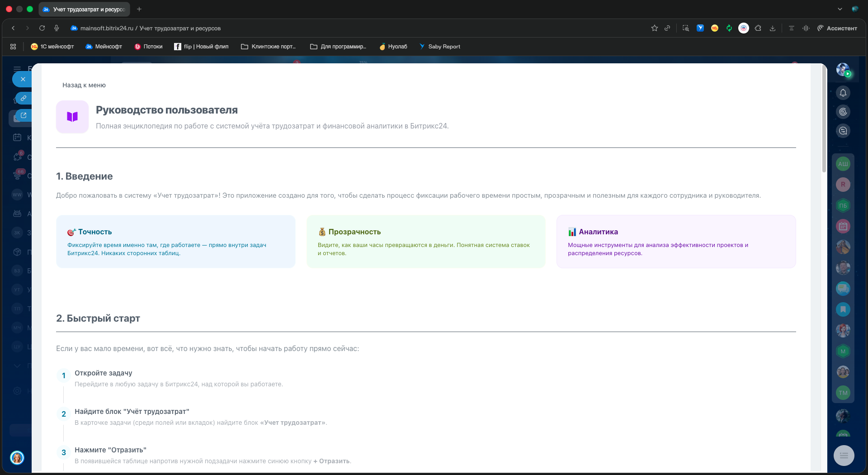Image resolution: width=868 pixels, height=475 pixels.
Task: Open the chat messages icon in right bar
Action: tap(843, 131)
